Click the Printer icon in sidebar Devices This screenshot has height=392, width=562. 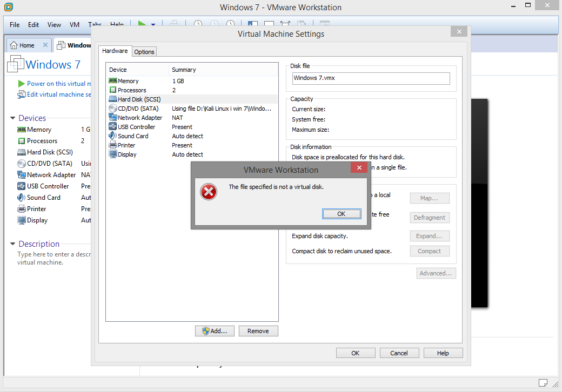(x=22, y=209)
